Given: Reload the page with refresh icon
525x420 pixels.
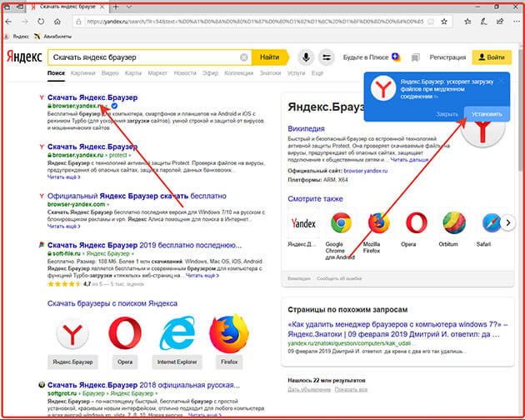Looking at the screenshot, I should pyautogui.click(x=41, y=22).
